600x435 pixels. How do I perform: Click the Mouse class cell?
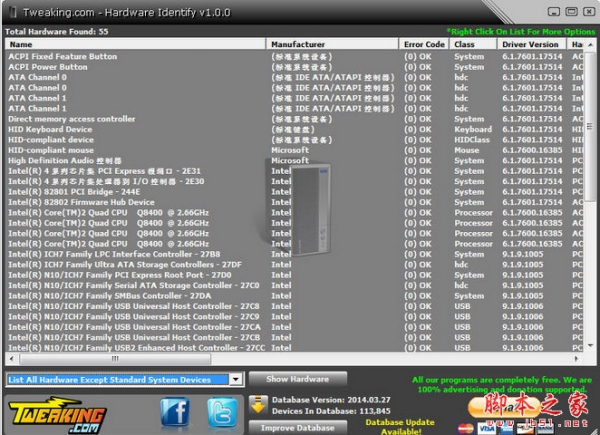point(467,150)
